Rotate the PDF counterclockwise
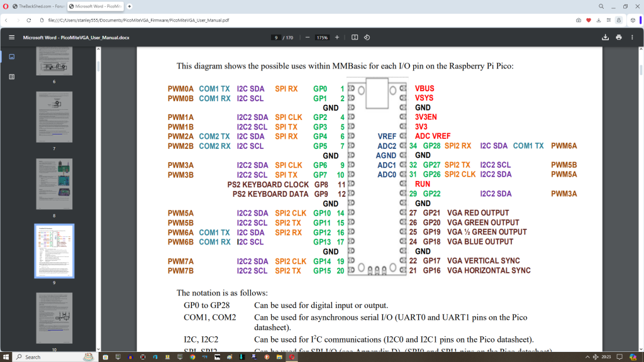Screen dimensions: 644x362 point(367,37)
